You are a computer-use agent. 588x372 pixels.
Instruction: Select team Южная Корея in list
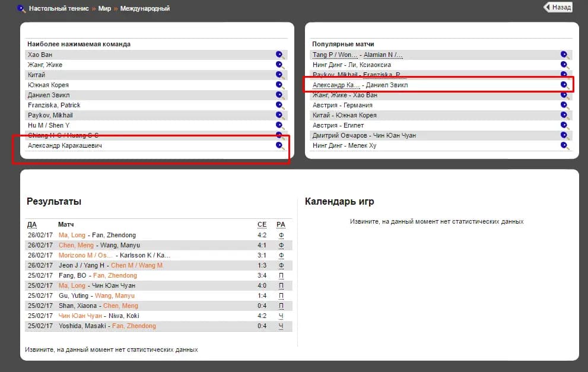(48, 85)
